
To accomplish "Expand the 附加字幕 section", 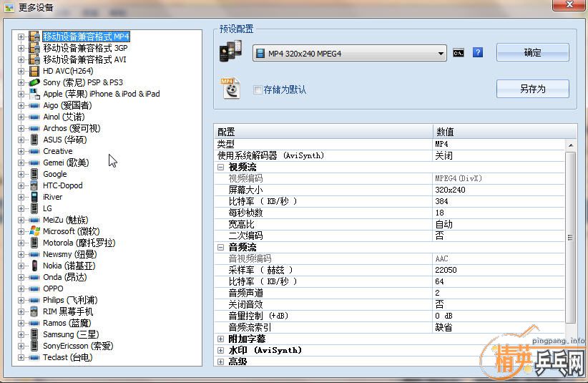I will (220, 339).
